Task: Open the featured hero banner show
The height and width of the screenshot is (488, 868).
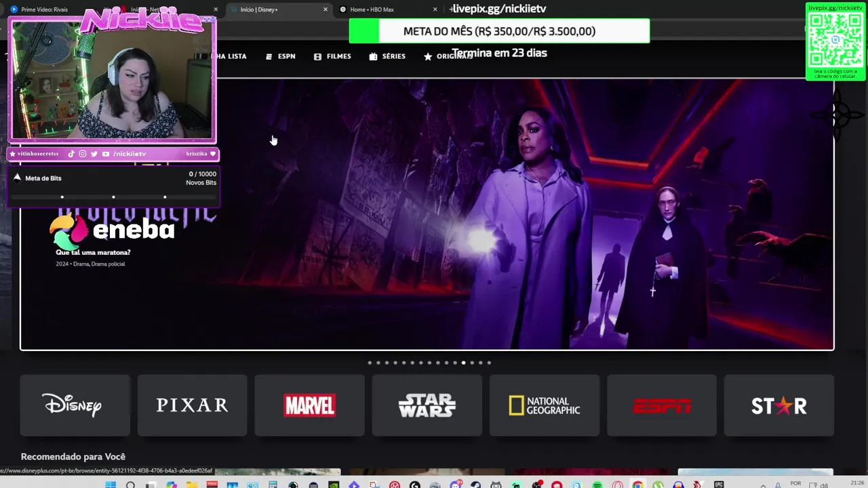Action: coord(427,214)
